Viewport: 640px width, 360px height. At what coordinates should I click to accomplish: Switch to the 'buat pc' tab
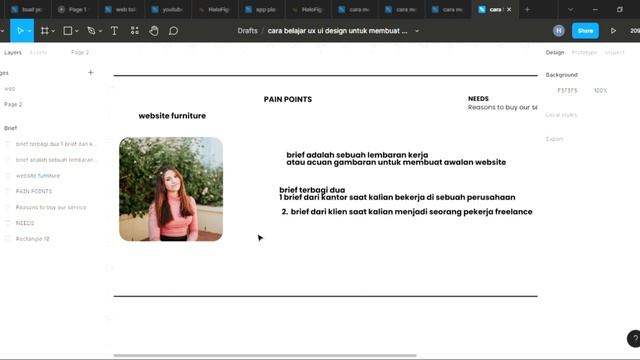click(27, 9)
